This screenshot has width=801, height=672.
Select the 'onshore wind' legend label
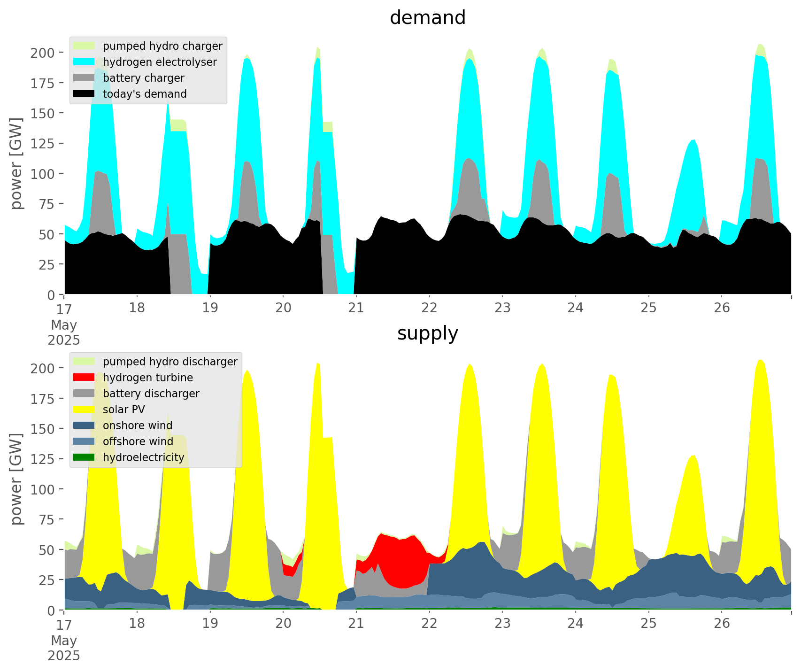tap(138, 426)
